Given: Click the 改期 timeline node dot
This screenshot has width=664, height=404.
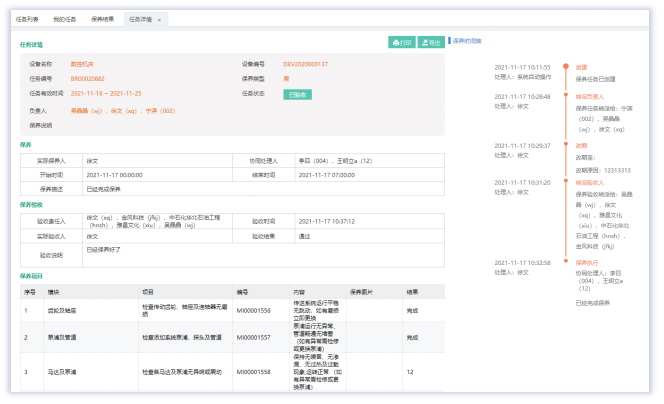Looking at the screenshot, I should [567, 145].
